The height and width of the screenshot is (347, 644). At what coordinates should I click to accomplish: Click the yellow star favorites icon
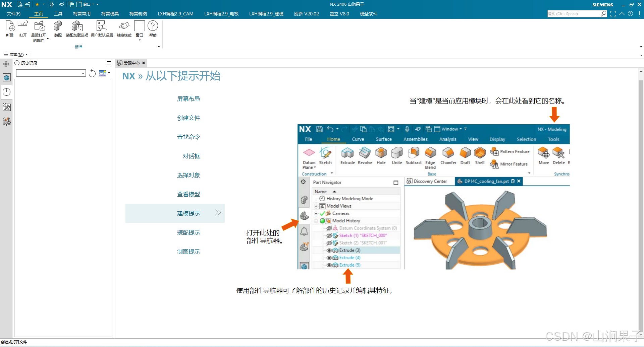pos(37,4)
